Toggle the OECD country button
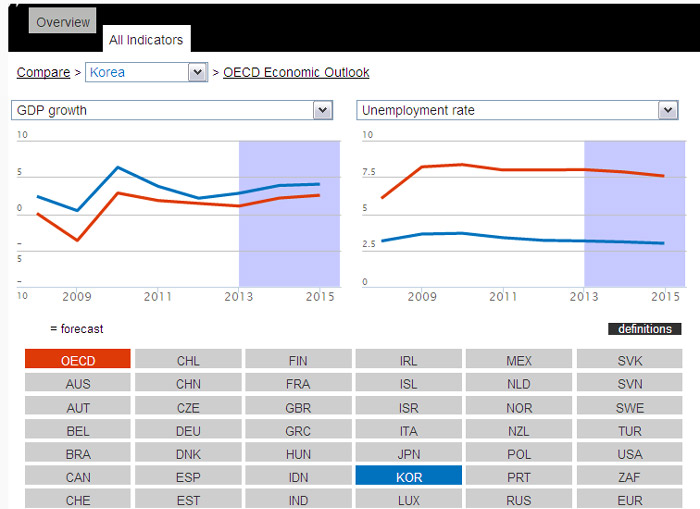Viewport: 700px width, 509px height. pos(78,360)
